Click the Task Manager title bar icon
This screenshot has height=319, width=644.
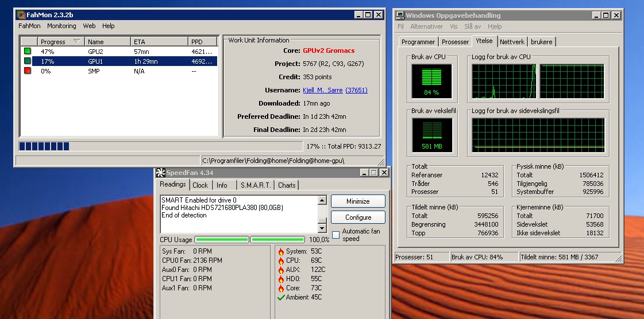[400, 15]
